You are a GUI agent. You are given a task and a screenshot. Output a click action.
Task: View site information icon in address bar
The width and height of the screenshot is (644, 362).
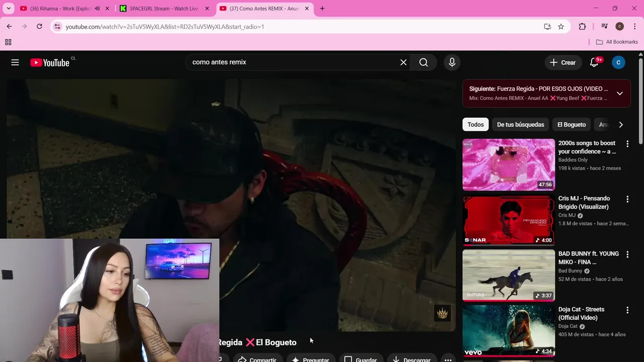tap(57, 27)
